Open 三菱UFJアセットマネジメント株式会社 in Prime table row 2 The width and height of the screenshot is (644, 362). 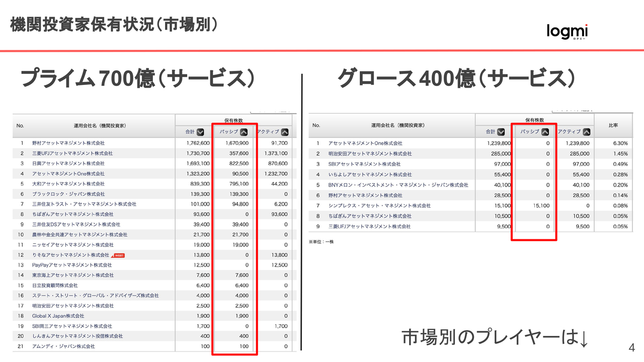(x=72, y=153)
